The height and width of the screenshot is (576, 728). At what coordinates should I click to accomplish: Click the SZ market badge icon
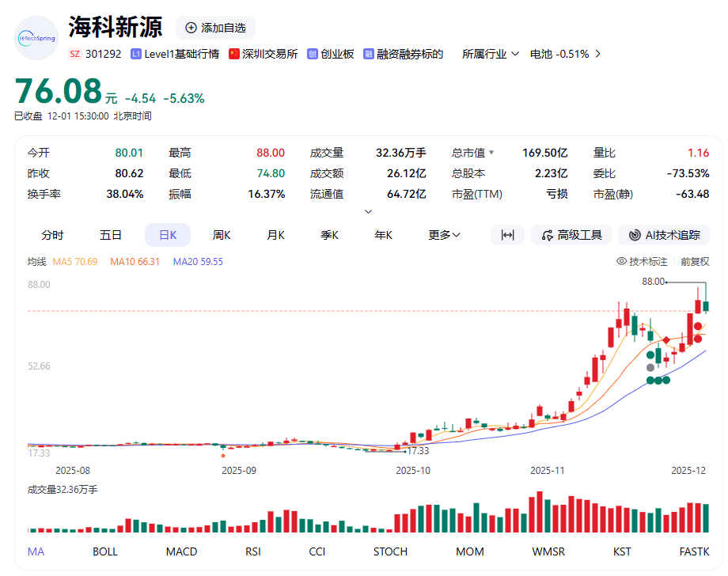[74, 54]
